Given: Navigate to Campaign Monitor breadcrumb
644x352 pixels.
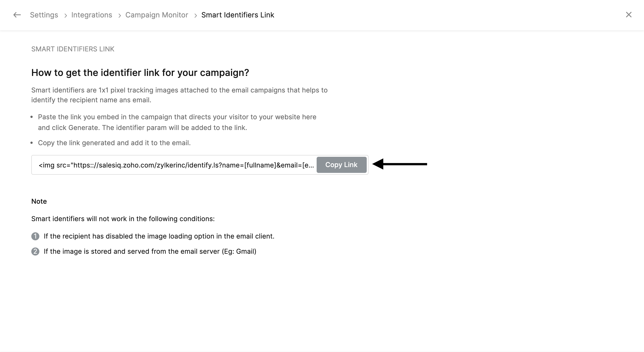Looking at the screenshot, I should click(157, 15).
